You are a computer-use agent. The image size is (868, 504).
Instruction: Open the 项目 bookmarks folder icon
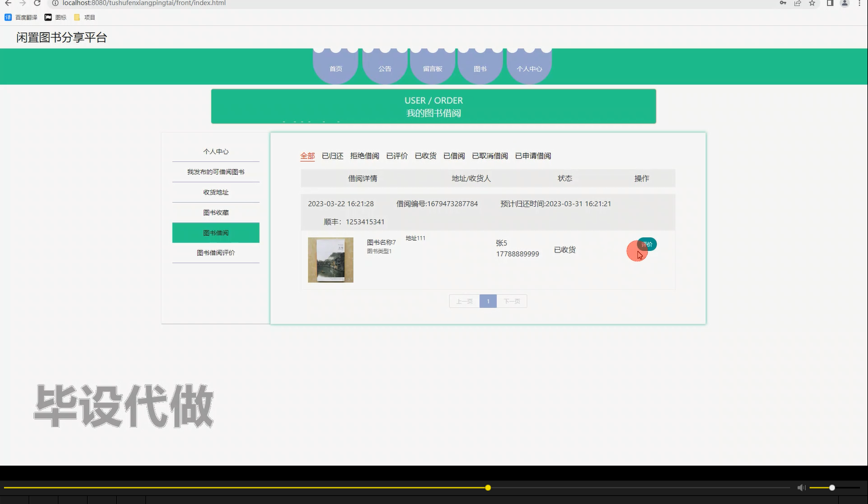77,17
